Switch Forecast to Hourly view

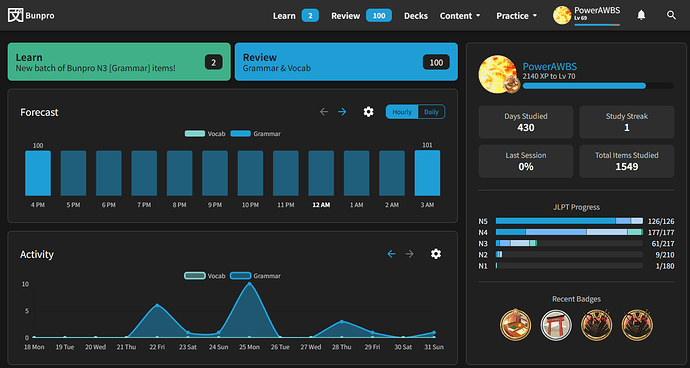(x=402, y=112)
